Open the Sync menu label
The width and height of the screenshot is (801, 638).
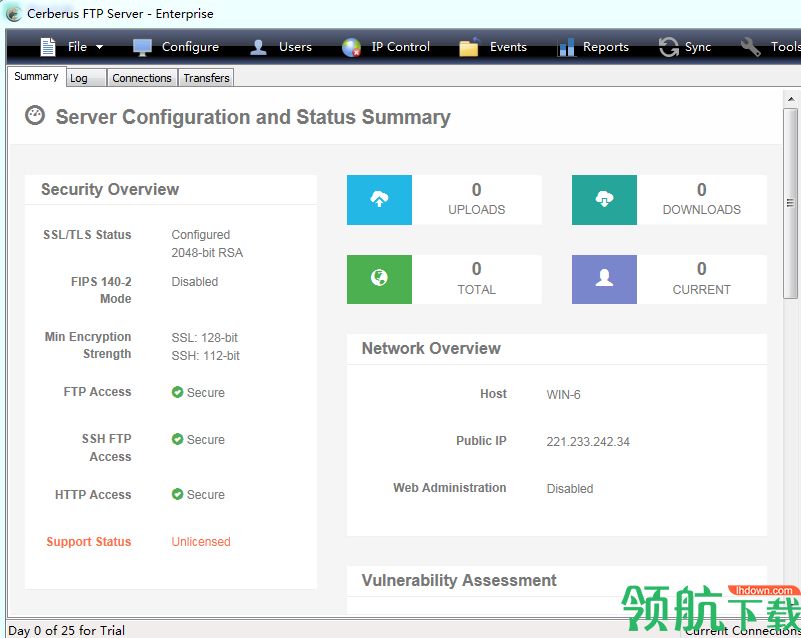click(x=698, y=47)
